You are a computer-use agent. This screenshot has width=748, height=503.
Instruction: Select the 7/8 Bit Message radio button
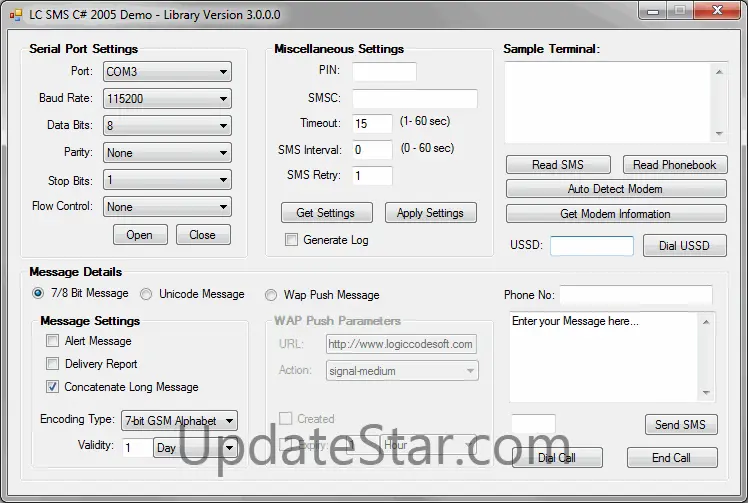(x=38, y=293)
